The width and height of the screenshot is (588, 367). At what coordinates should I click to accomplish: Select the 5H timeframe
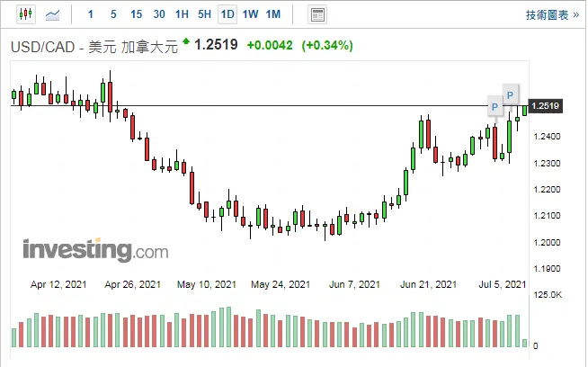tap(205, 14)
